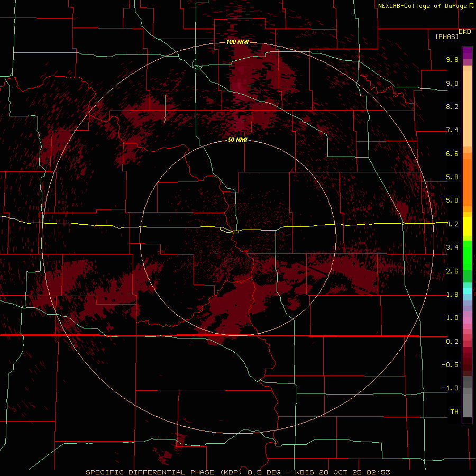The height and width of the screenshot is (476, 476).
Task: Click the 1.0 value on the color scale
Action: (452, 318)
